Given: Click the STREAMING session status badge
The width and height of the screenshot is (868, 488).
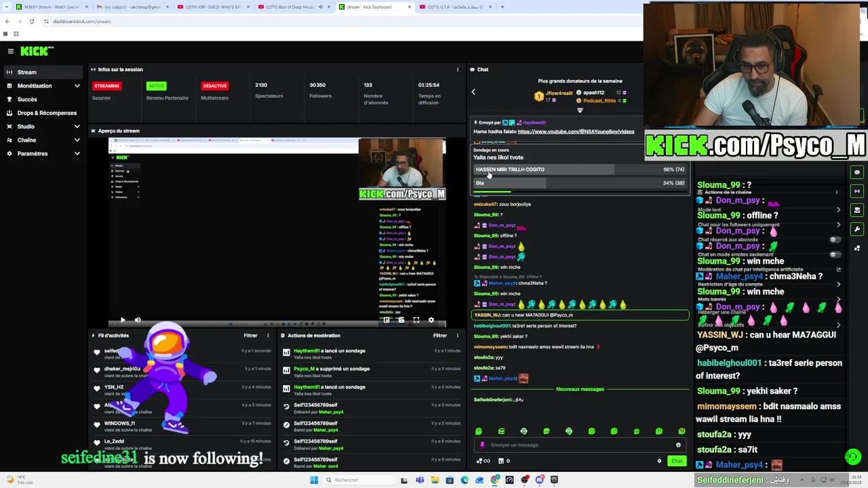Looking at the screenshot, I should pyautogui.click(x=106, y=85).
